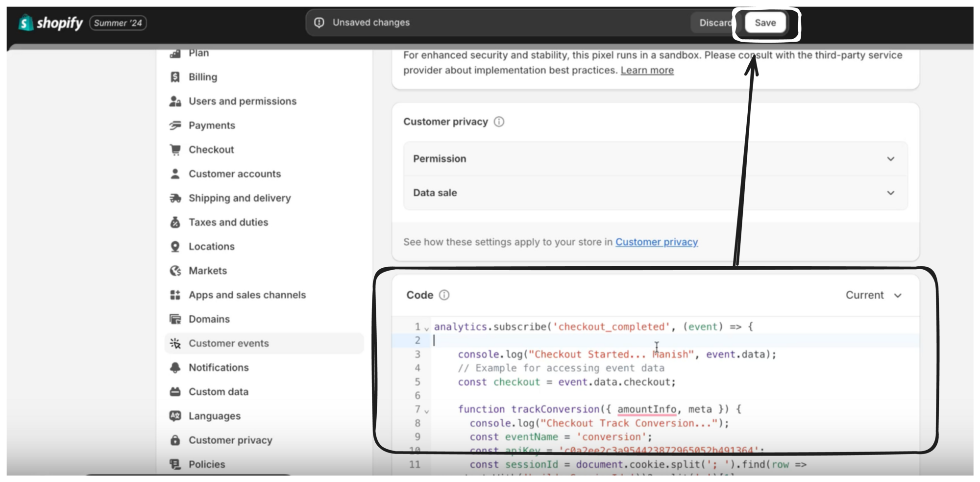The image size is (980, 482).
Task: Click the 'const checkout' code line
Action: coord(567,382)
